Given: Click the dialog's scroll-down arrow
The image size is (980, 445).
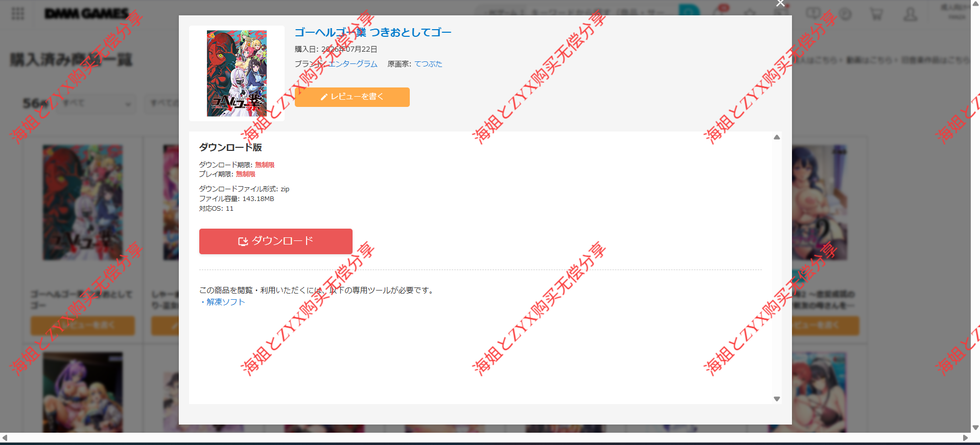Looking at the screenshot, I should 777,399.
